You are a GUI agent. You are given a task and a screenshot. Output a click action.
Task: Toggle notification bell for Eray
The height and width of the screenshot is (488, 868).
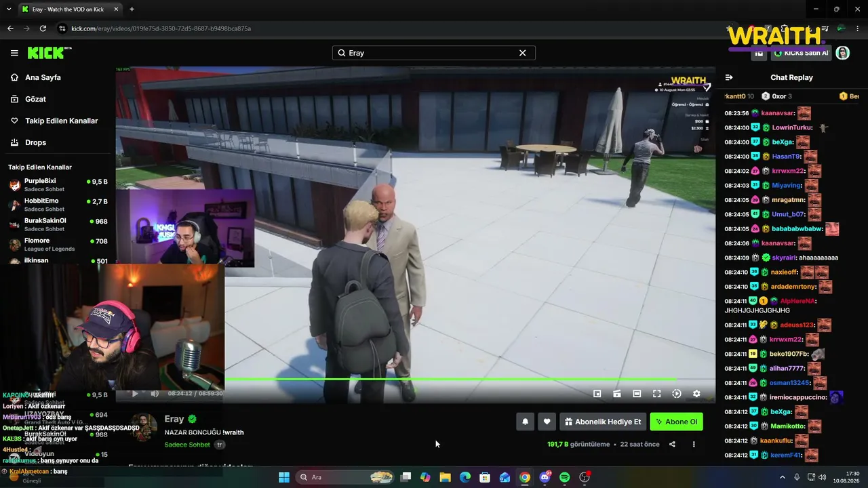click(x=525, y=422)
